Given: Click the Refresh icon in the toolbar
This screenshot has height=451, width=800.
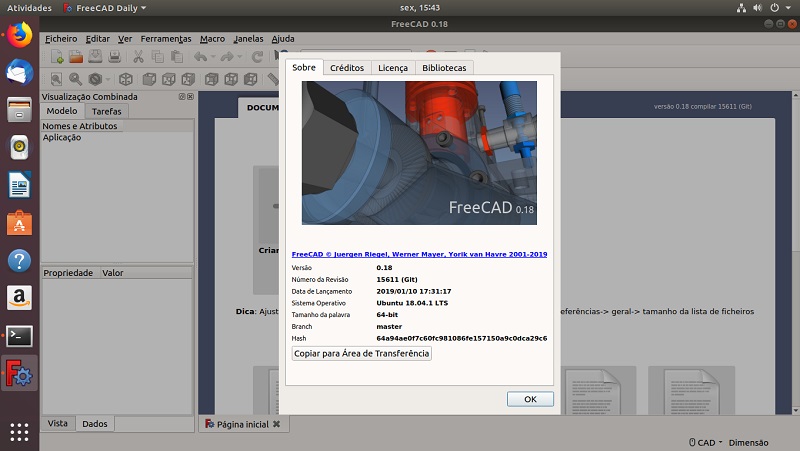Looking at the screenshot, I should tap(257, 57).
